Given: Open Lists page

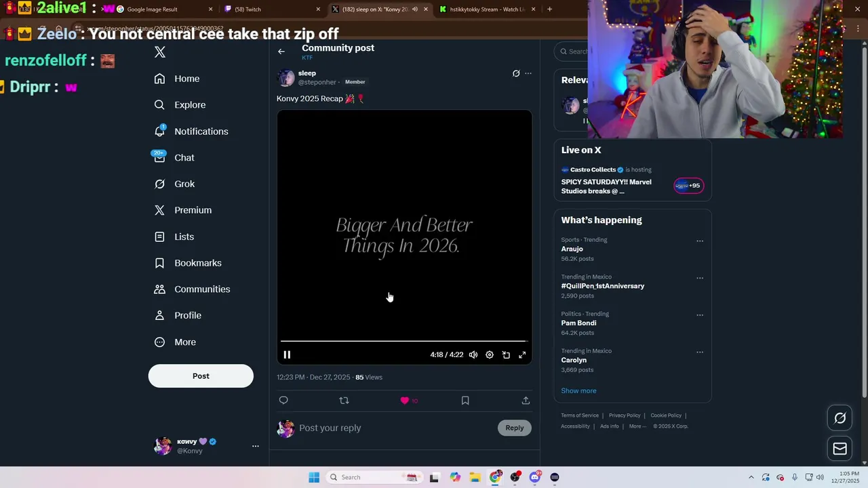Looking at the screenshot, I should point(174,237).
